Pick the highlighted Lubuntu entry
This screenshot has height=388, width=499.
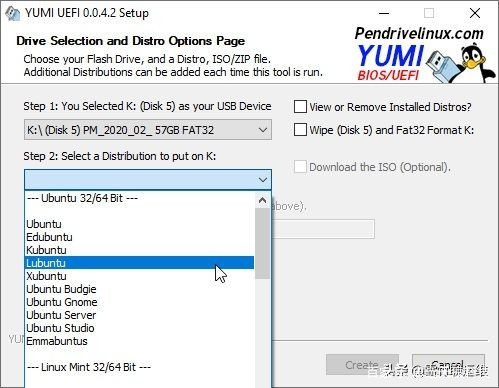click(139, 263)
